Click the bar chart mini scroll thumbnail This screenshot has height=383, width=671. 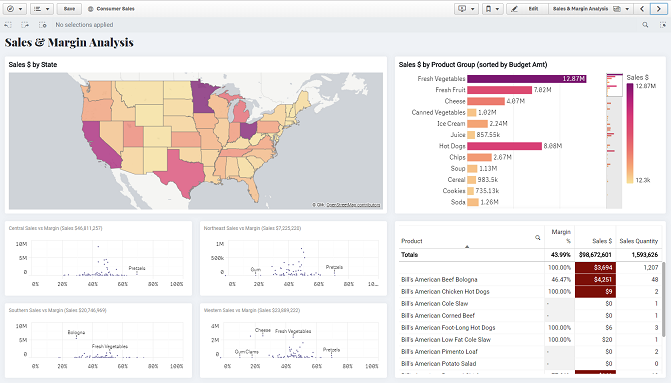click(x=615, y=85)
